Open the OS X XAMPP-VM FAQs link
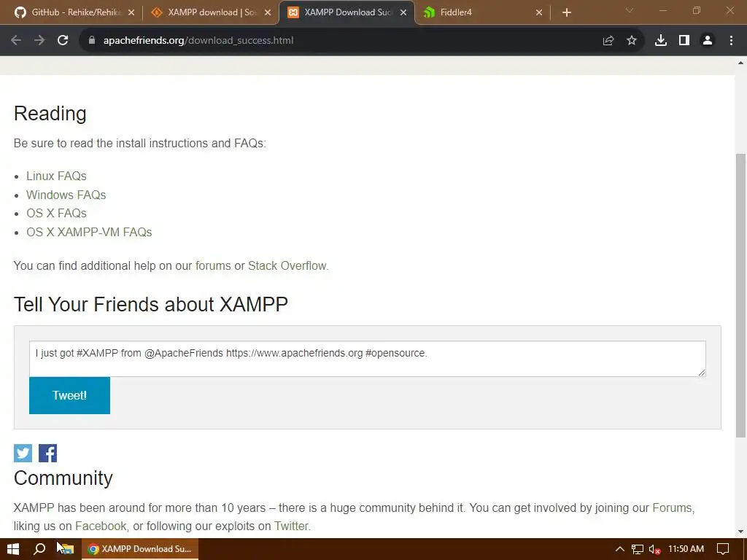Viewport: 747px width, 560px height. tap(89, 232)
